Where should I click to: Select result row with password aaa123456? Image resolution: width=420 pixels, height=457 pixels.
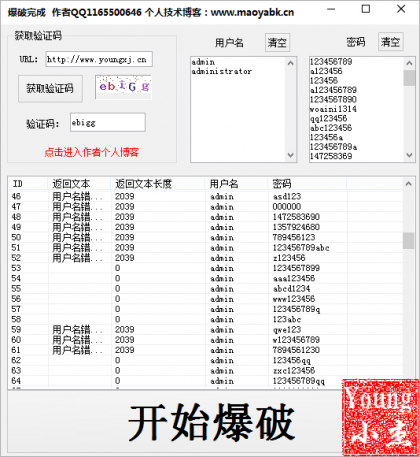tap(205, 278)
